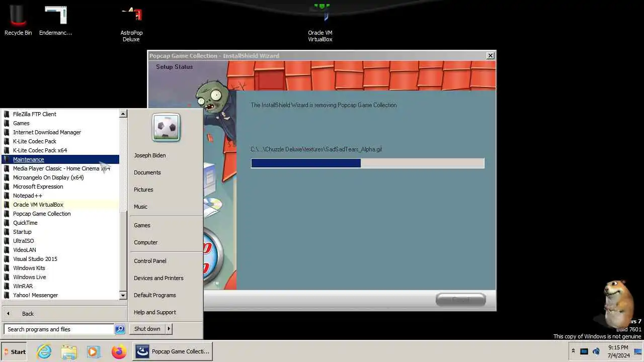Open Control Panel from the Start menu

click(150, 261)
